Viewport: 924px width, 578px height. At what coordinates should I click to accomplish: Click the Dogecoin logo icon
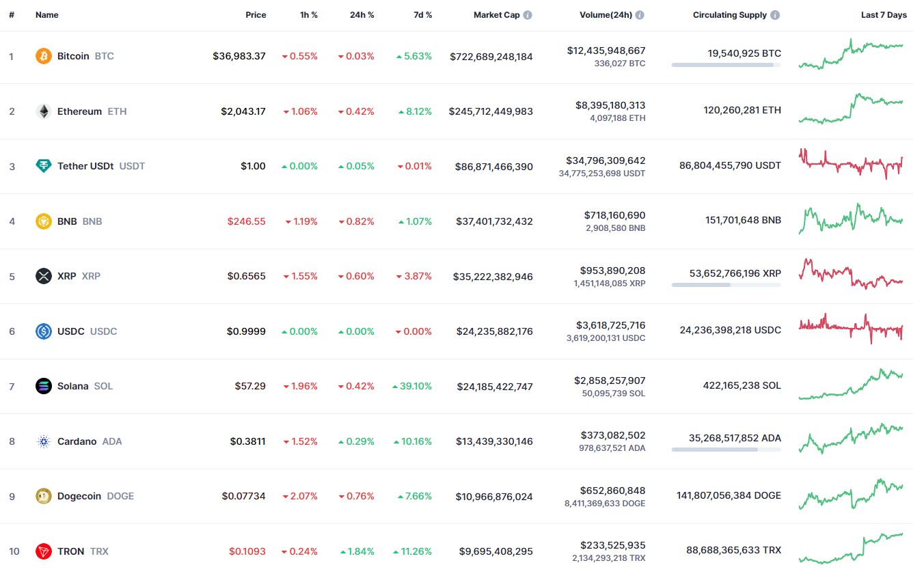point(44,496)
